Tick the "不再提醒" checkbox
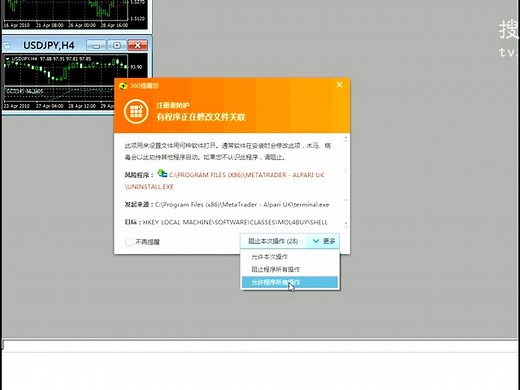This screenshot has width=520, height=390. click(x=129, y=242)
